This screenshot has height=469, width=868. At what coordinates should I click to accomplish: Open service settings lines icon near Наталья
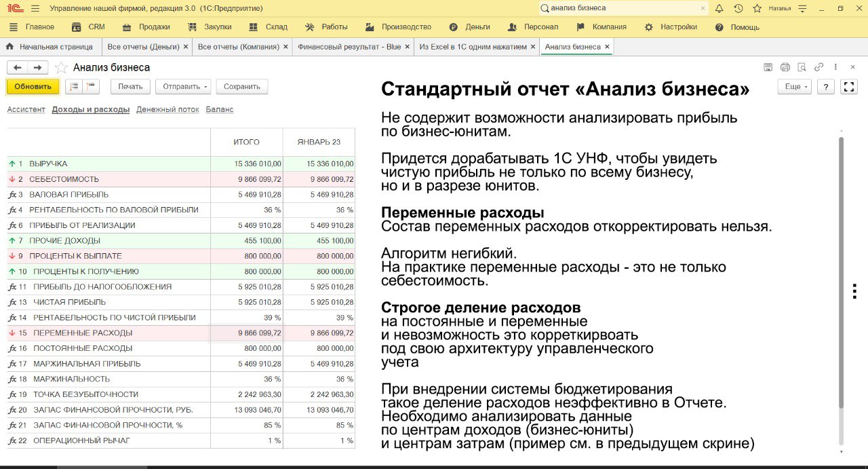[x=803, y=8]
